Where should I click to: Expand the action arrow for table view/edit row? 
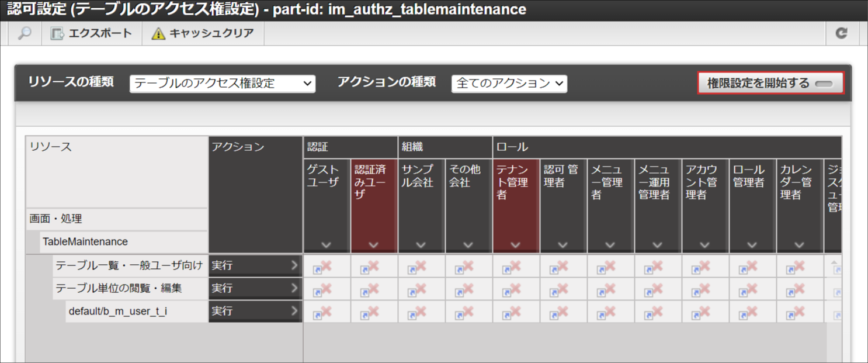pyautogui.click(x=294, y=288)
